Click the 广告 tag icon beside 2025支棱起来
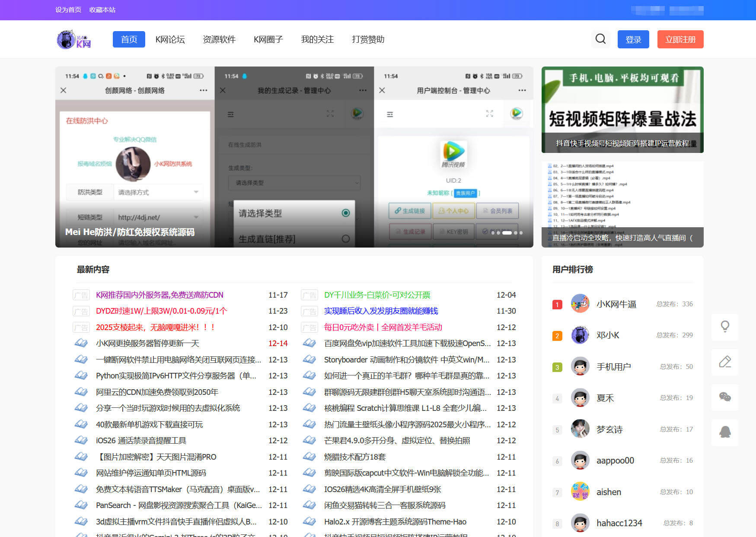The image size is (756, 537). [81, 327]
